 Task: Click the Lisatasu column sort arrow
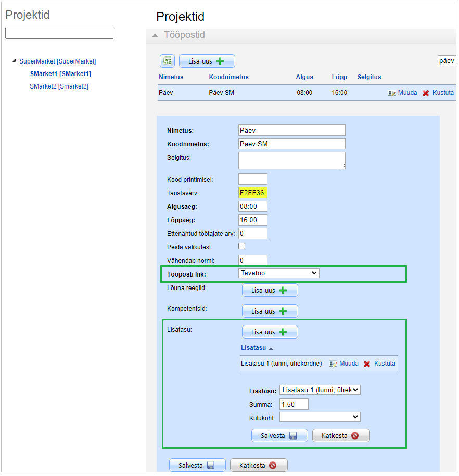[x=271, y=348]
